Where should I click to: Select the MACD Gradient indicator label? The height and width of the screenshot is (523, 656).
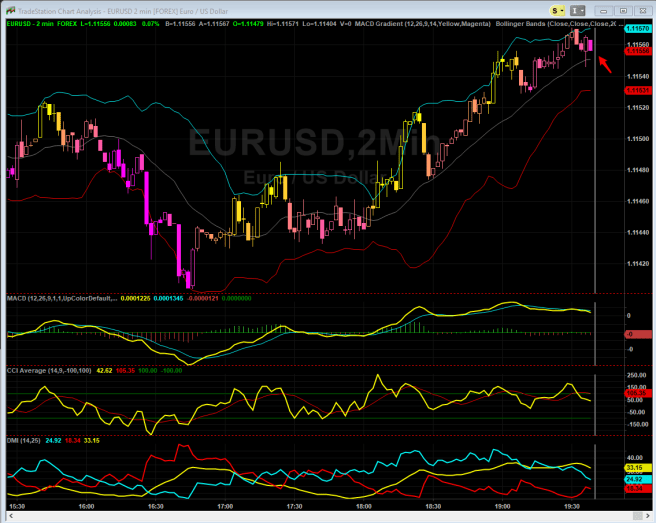pos(441,21)
